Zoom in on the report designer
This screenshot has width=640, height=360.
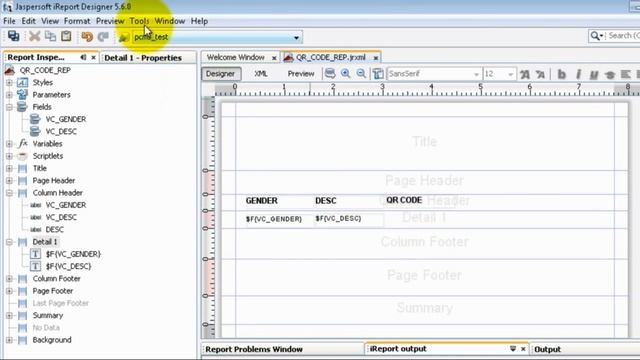[345, 74]
